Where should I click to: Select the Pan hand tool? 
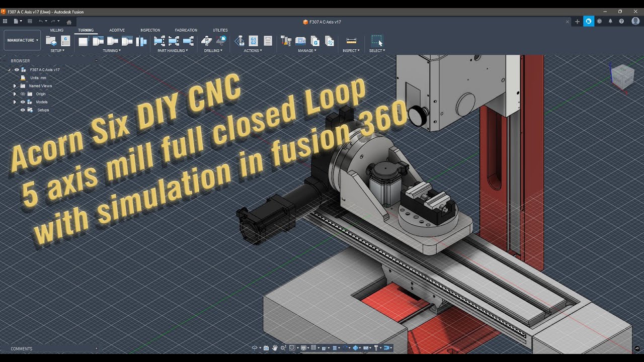[x=275, y=347]
